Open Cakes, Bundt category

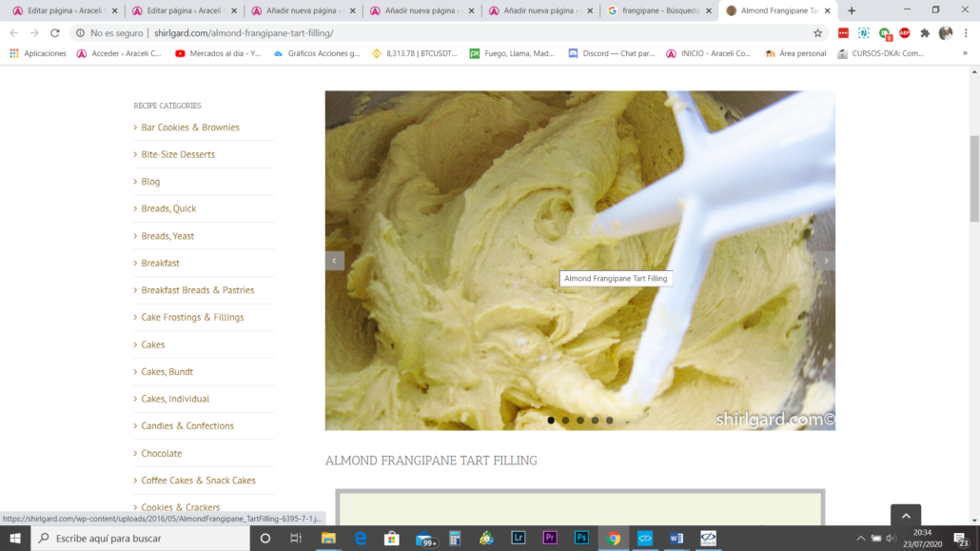pyautogui.click(x=167, y=371)
